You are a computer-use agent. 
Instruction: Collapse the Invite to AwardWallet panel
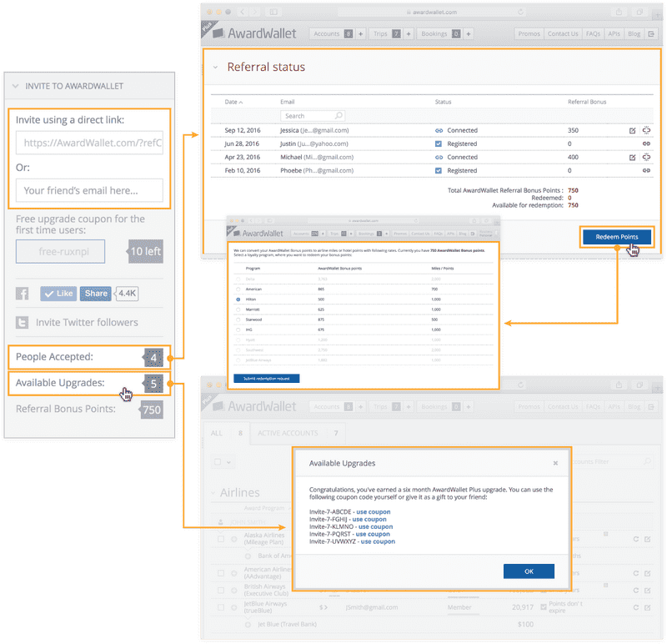16,86
